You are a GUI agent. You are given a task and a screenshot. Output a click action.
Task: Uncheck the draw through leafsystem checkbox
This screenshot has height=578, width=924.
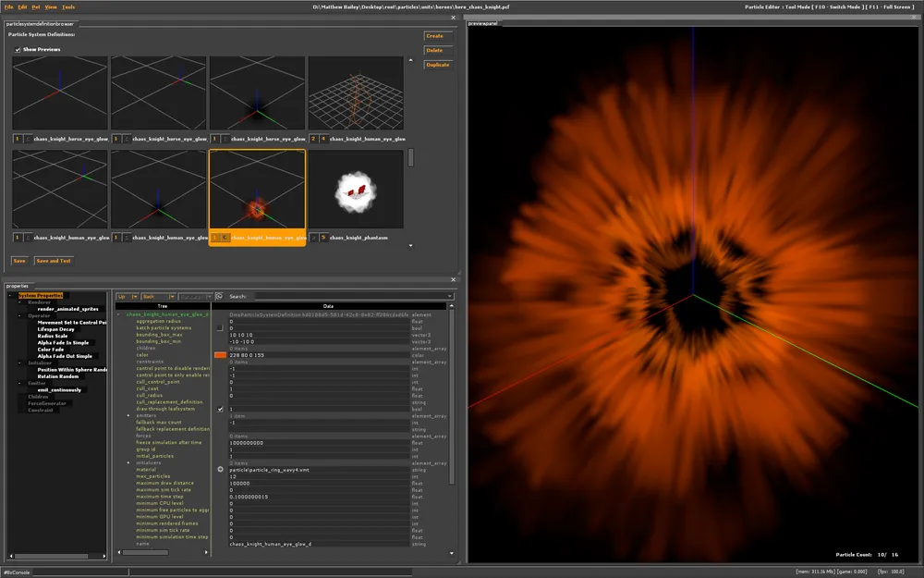220,409
